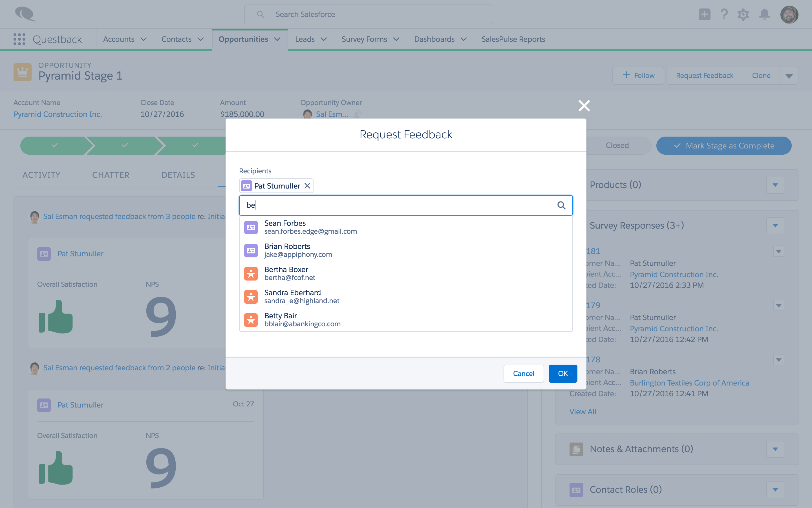Open the Sal Esm... opportunity owner link
812x508 pixels.
point(332,114)
